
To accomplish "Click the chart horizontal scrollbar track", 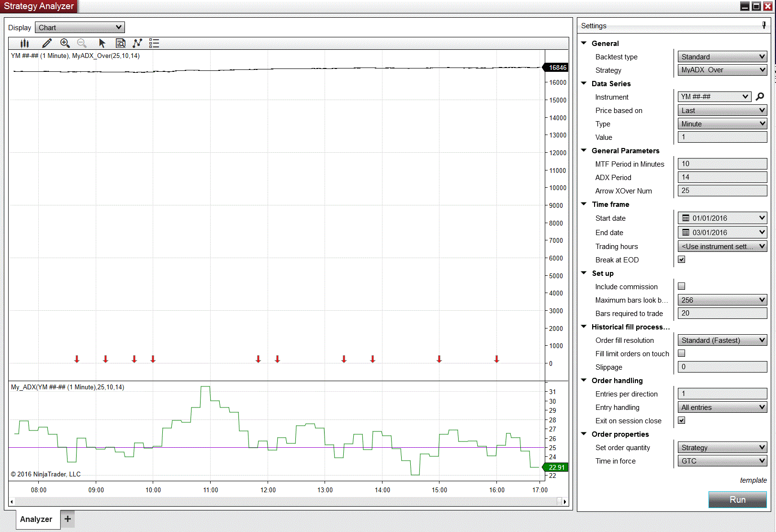I will (x=287, y=501).
